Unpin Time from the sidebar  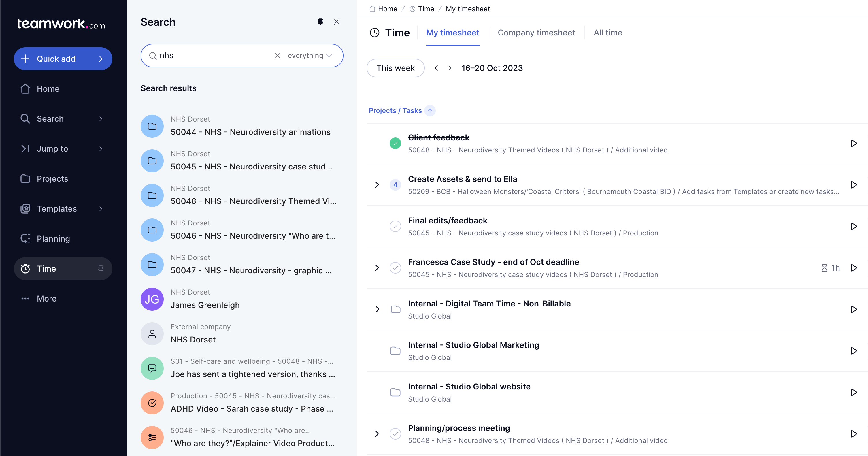[101, 269]
